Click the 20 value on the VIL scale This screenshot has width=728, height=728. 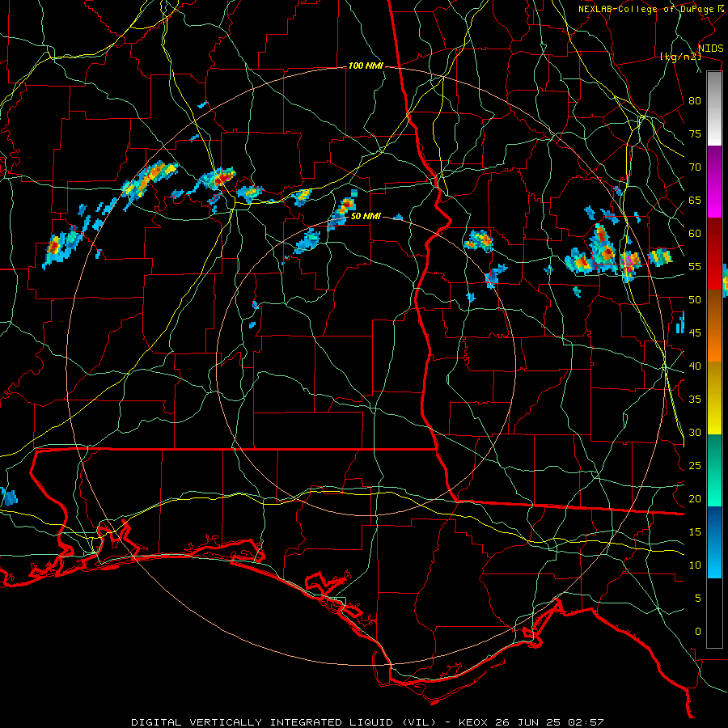click(695, 499)
